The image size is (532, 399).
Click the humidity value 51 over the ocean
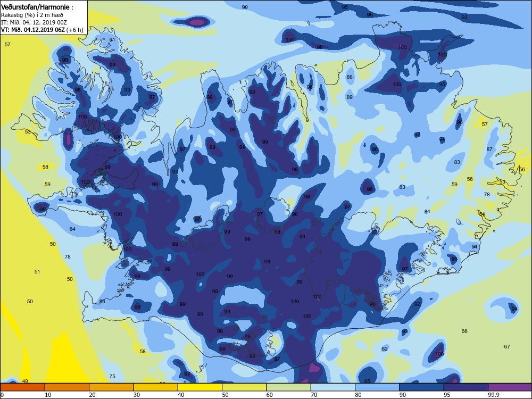(x=37, y=271)
